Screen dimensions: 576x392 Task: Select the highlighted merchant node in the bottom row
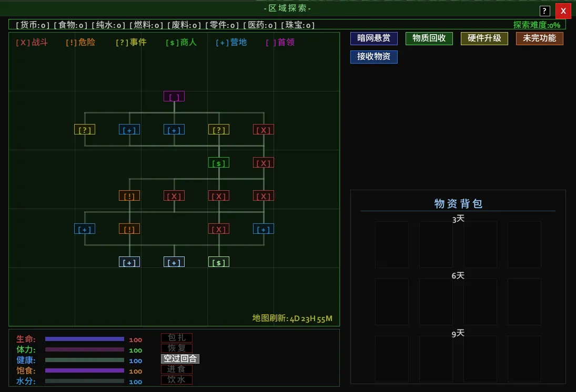(x=218, y=262)
